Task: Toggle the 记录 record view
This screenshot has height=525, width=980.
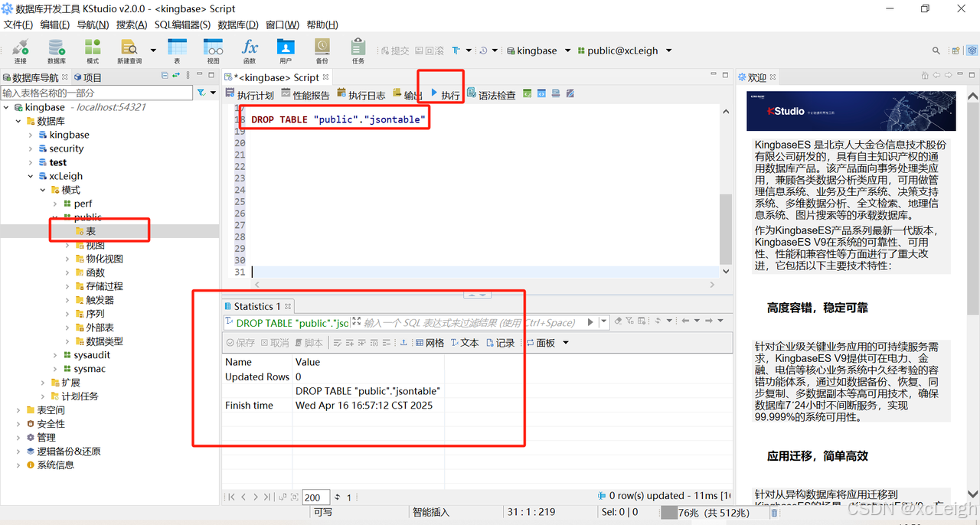Action: click(x=501, y=343)
